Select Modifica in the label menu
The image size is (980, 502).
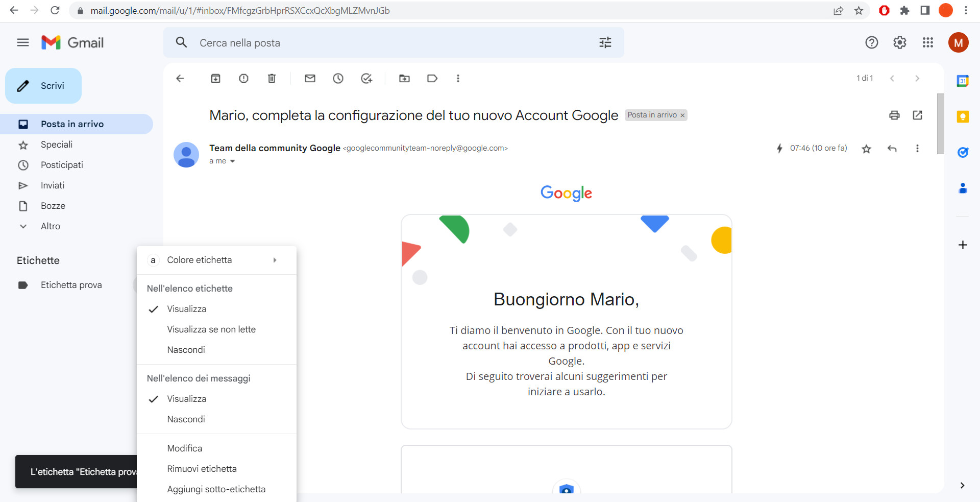(184, 448)
